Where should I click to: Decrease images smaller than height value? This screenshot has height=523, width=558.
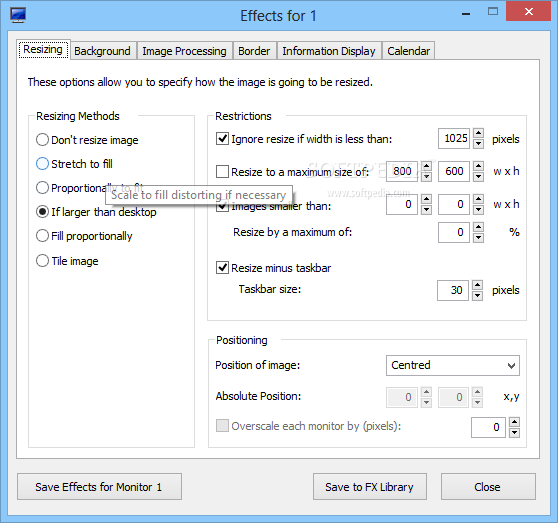click(x=479, y=209)
